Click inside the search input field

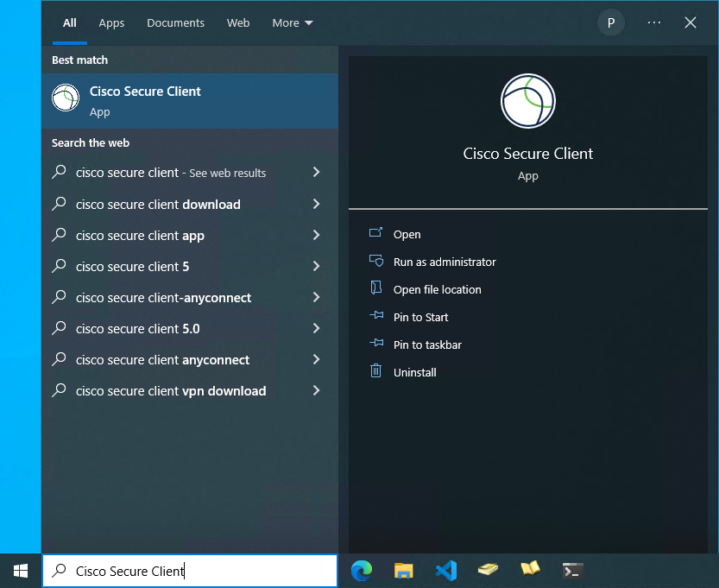pos(190,570)
